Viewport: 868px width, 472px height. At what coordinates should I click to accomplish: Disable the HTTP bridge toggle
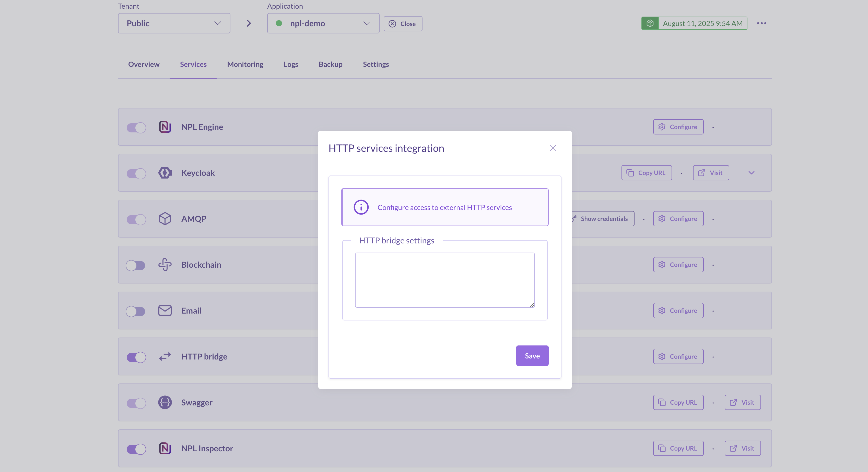[x=136, y=357]
